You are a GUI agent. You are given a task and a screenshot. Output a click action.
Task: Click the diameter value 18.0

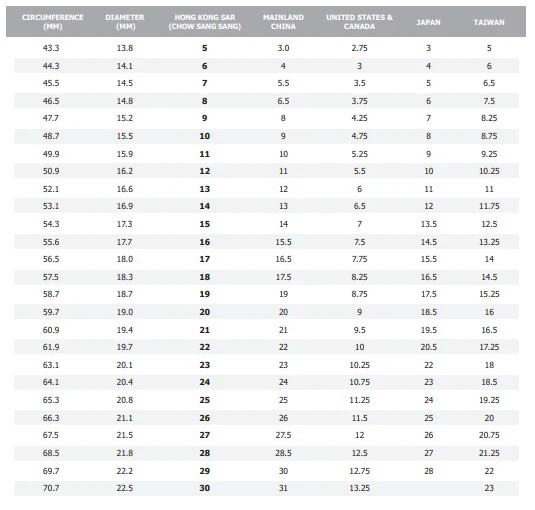125,259
